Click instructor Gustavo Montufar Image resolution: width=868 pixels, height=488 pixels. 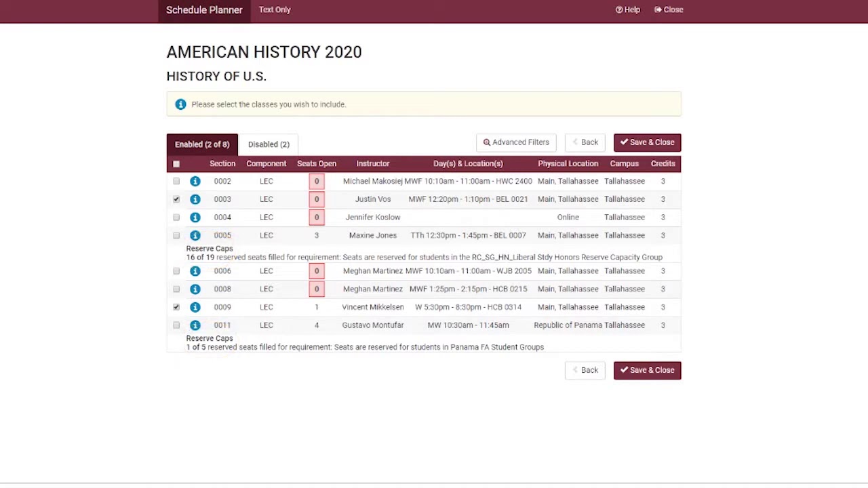tap(373, 325)
